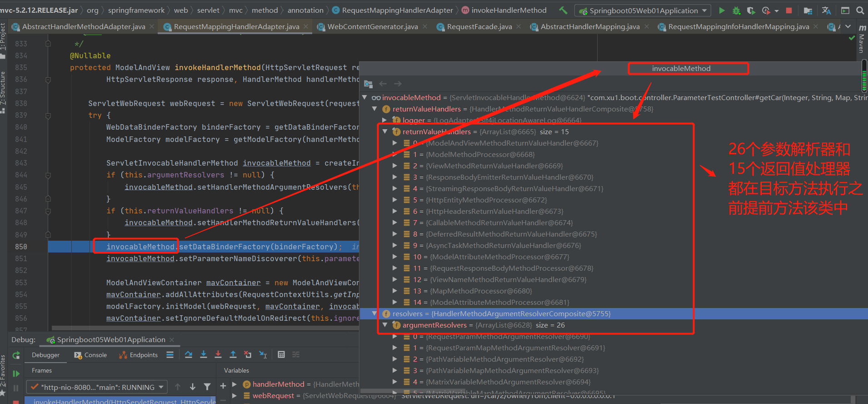Click the Step Into icon

pos(204,354)
